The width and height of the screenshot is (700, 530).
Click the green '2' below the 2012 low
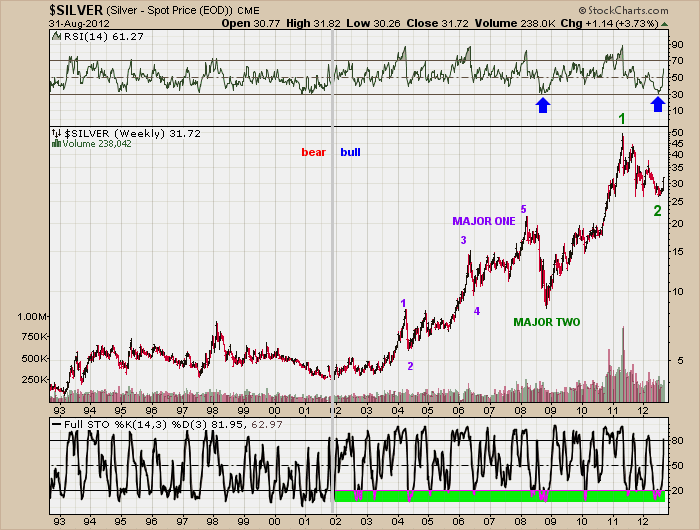point(657,211)
